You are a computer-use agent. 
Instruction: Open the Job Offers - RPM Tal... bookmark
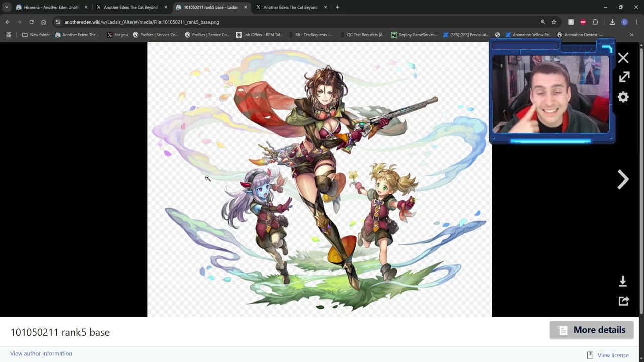[259, 35]
